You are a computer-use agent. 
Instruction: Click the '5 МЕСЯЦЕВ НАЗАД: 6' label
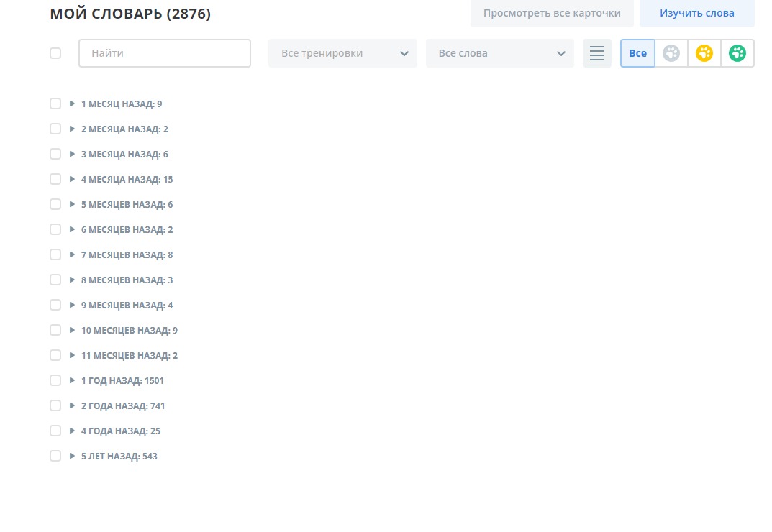(x=127, y=205)
